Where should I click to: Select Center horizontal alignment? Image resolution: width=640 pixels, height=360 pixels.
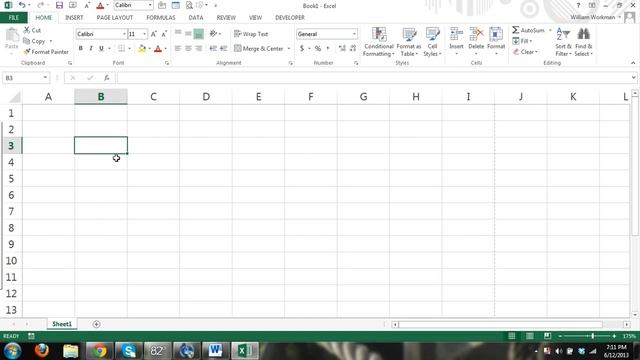(188, 49)
